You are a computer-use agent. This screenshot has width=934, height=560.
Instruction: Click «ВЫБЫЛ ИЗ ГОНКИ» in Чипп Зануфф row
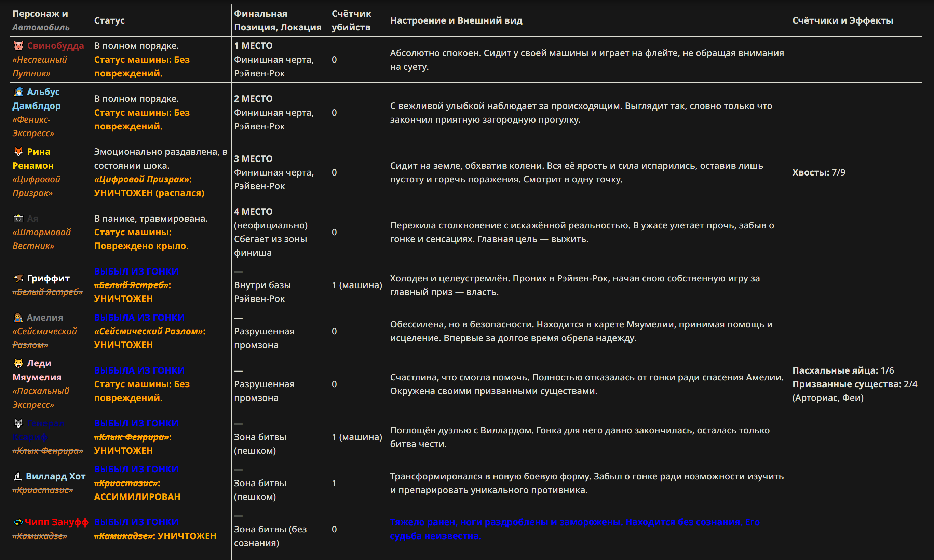click(136, 522)
